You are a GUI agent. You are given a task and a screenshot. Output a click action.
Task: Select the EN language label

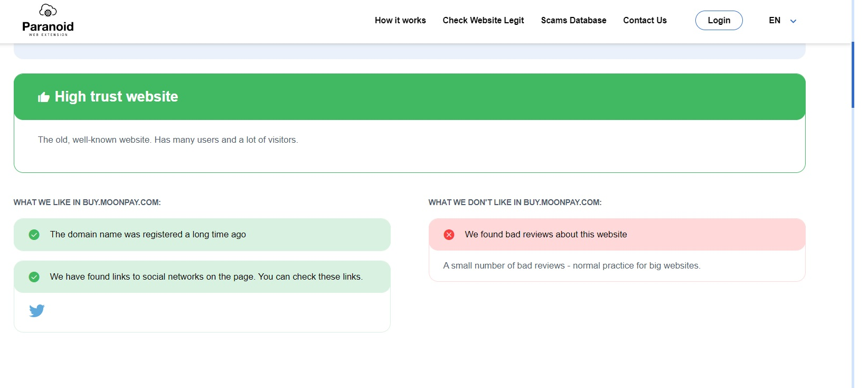coord(775,20)
